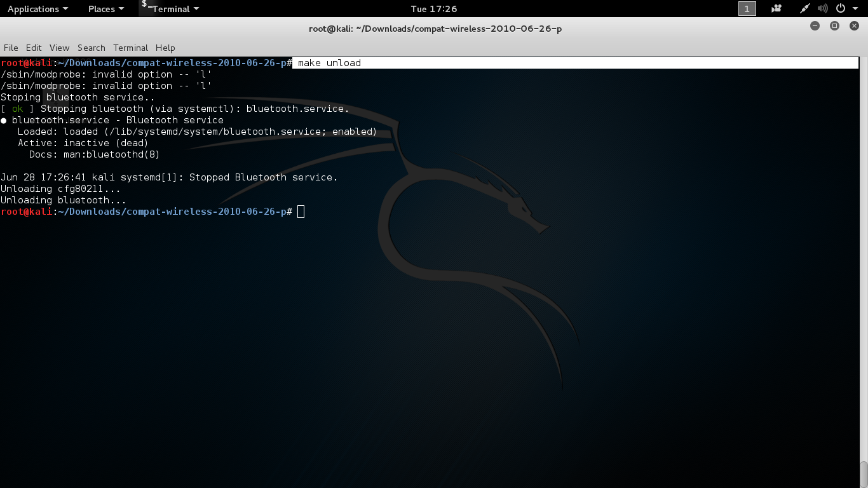This screenshot has width=868, height=488.
Task: Open the Terminal menu in the menu bar
Action: click(x=130, y=48)
